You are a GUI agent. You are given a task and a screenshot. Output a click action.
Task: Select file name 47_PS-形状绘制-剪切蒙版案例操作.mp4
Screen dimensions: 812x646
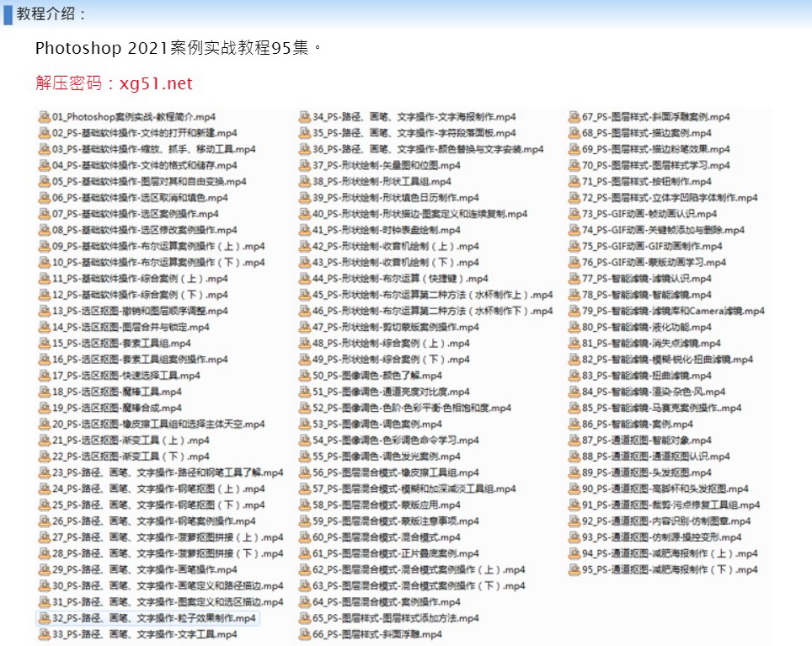pos(396,327)
